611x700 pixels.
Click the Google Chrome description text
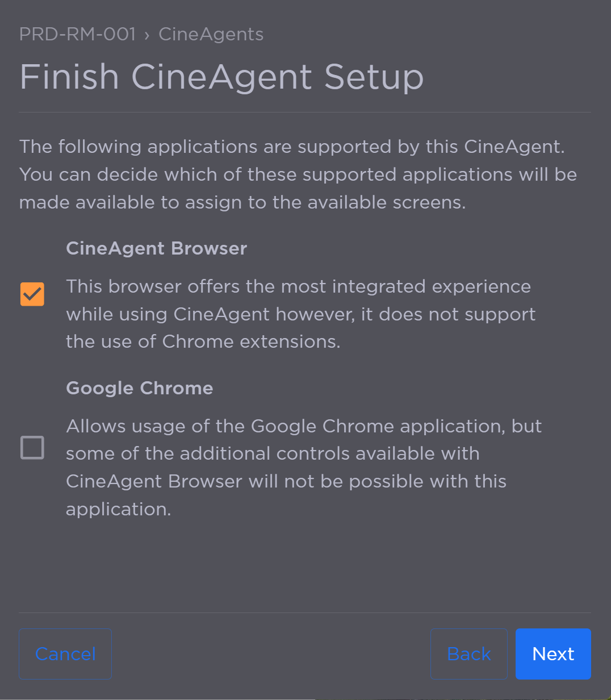pyautogui.click(x=304, y=467)
